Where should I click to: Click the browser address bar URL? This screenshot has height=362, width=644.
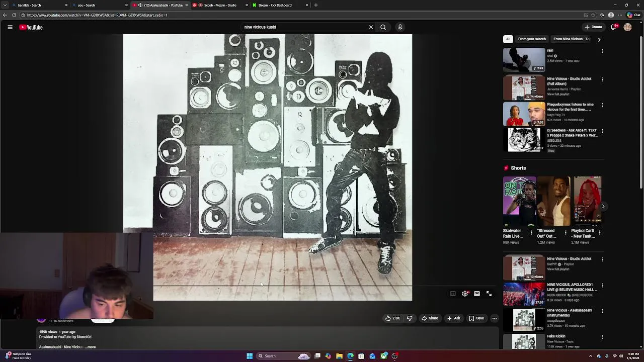97,15
